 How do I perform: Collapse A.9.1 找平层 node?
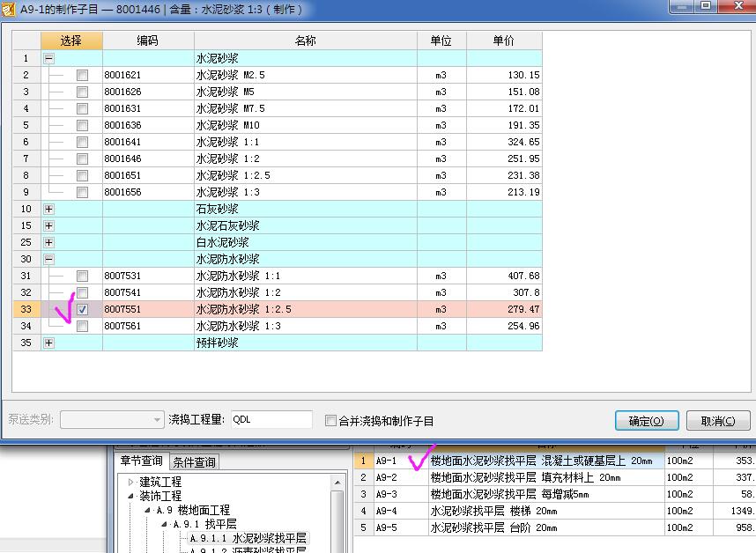(165, 524)
